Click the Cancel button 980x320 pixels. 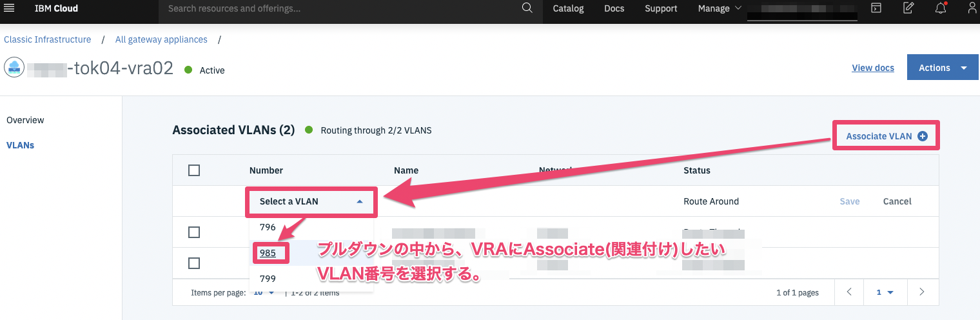(x=897, y=201)
